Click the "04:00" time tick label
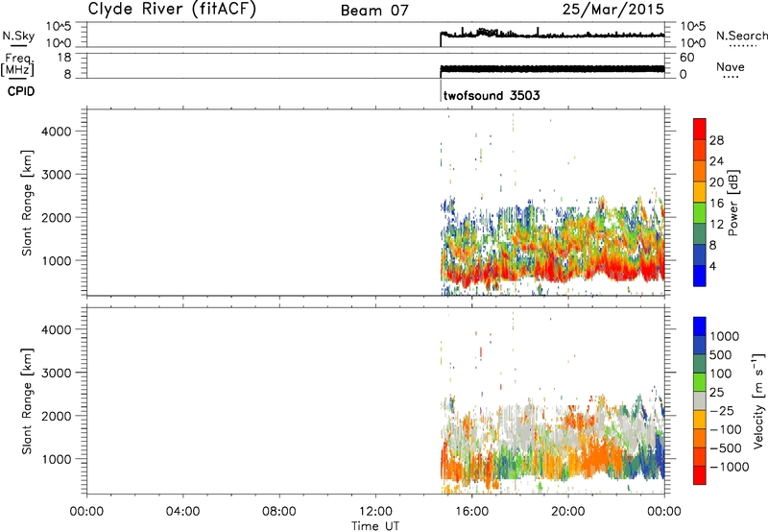This screenshot has height=532, width=768. [182, 512]
